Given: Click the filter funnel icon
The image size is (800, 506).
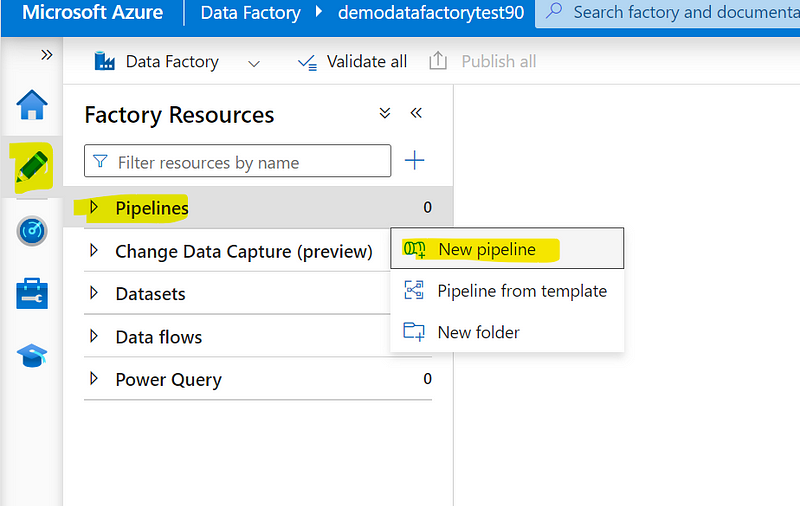Looking at the screenshot, I should coord(101,161).
